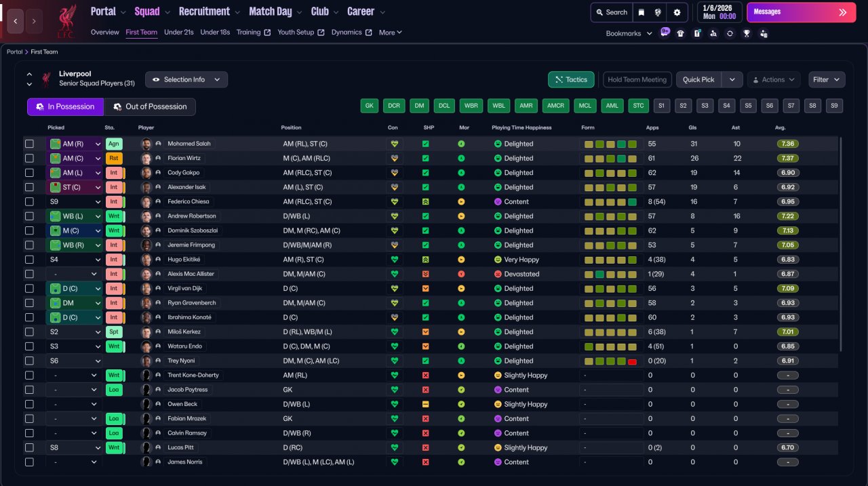Click the trophy shortcut icon

click(747, 33)
